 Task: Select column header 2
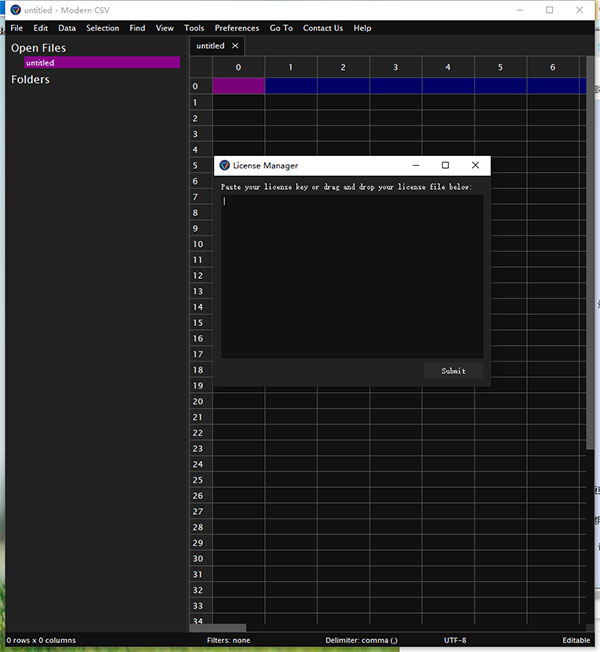(x=343, y=67)
